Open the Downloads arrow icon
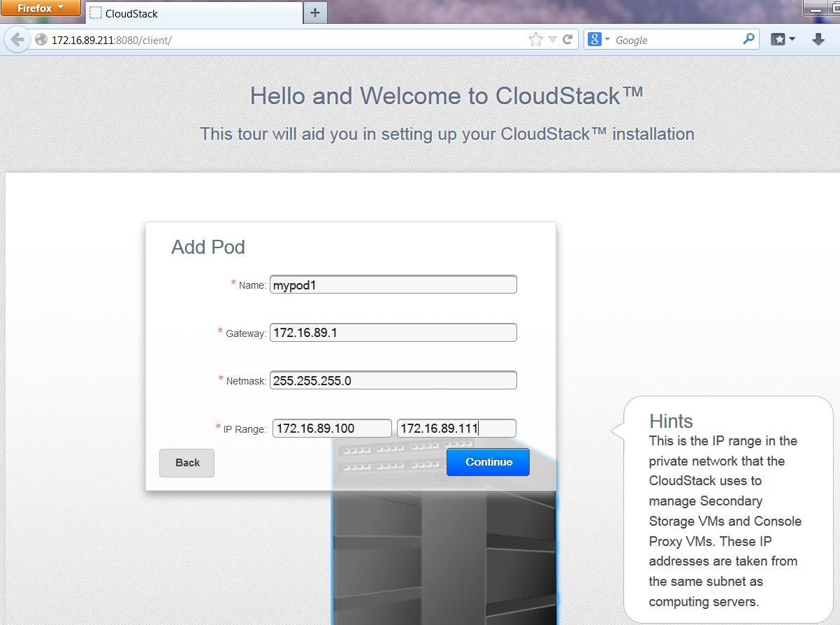Viewport: 840px width, 625px height. pyautogui.click(x=818, y=40)
